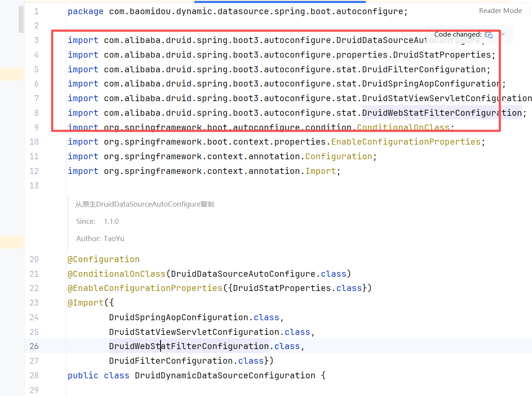Image resolution: width=532 pixels, height=396 pixels.
Task: Click DruidStatViewServletConfiguration in the line 7 import
Action: [x=447, y=98]
